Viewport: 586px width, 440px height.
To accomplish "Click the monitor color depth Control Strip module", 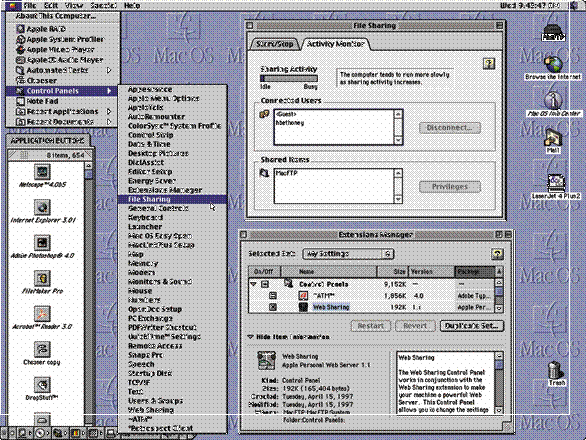I will click(x=75, y=433).
